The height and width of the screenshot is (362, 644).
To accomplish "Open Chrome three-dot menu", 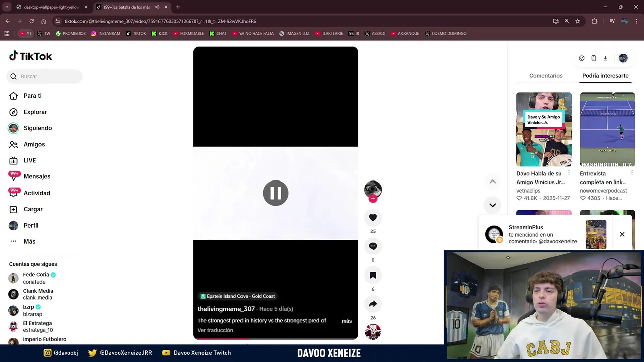I will pos(637,21).
